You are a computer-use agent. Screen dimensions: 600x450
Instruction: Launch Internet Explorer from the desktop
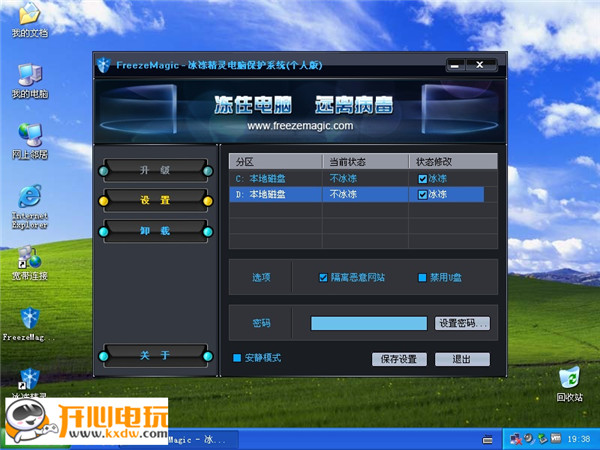(x=28, y=197)
